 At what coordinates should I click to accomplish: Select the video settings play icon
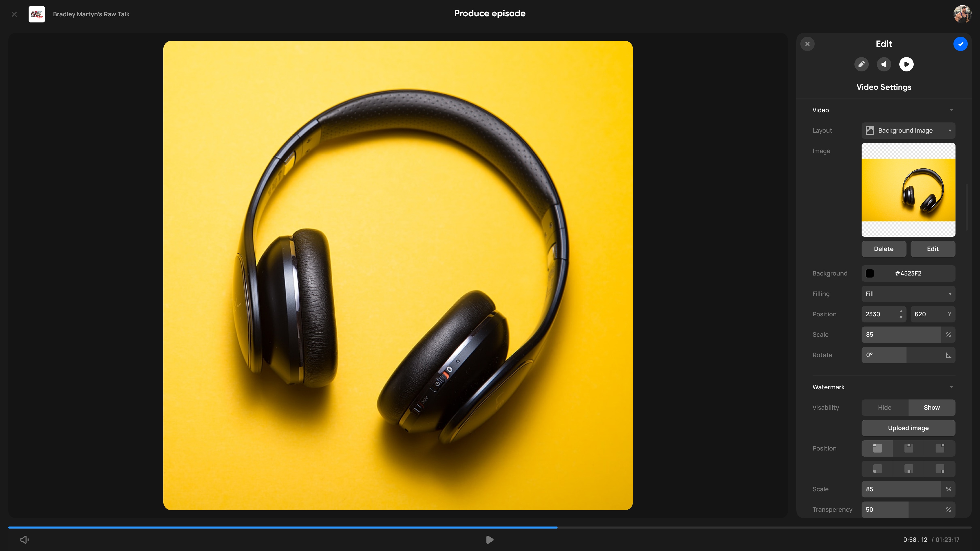906,64
